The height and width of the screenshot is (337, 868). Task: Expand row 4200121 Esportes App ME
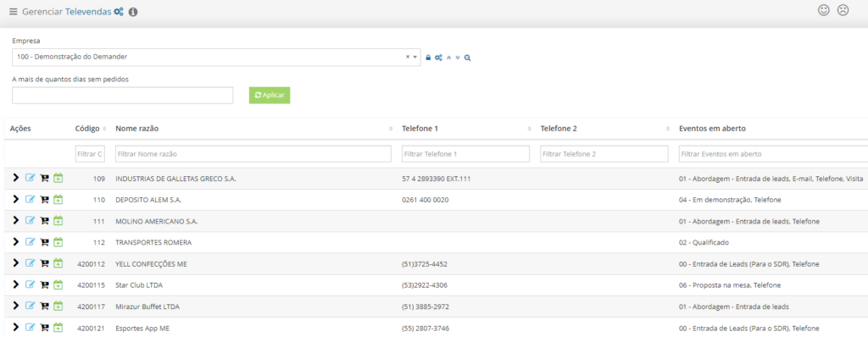point(15,327)
